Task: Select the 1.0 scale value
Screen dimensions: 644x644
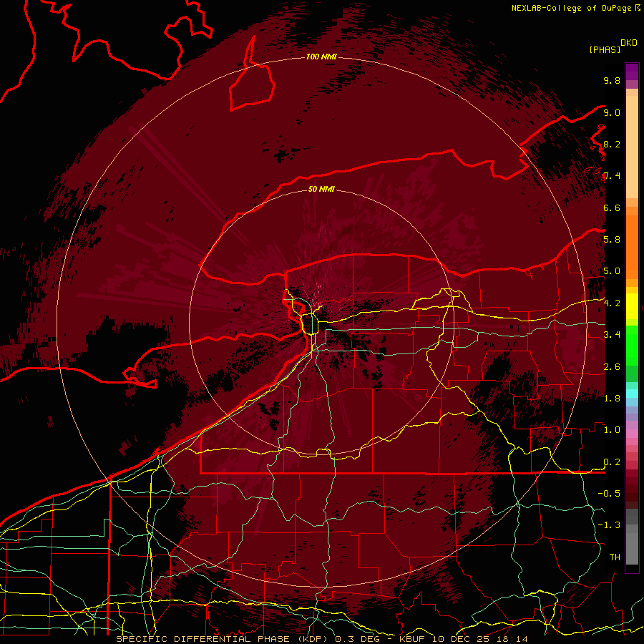Action: coord(612,429)
